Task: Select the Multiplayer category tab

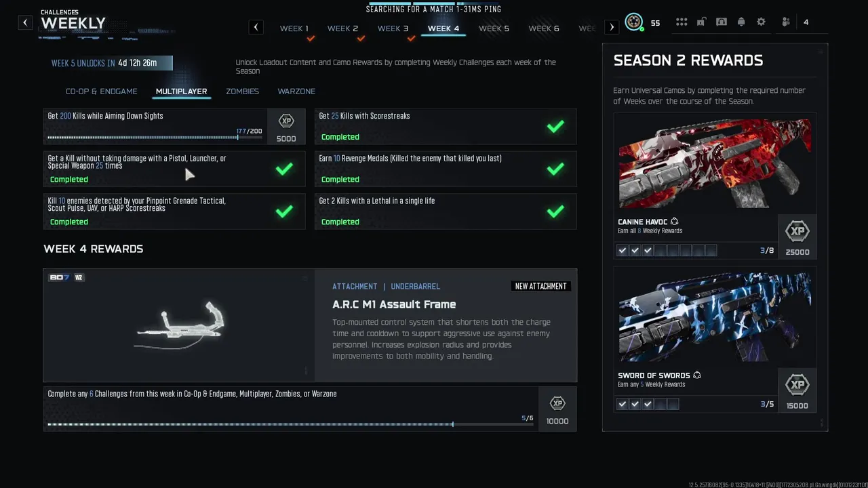Action: click(x=181, y=91)
